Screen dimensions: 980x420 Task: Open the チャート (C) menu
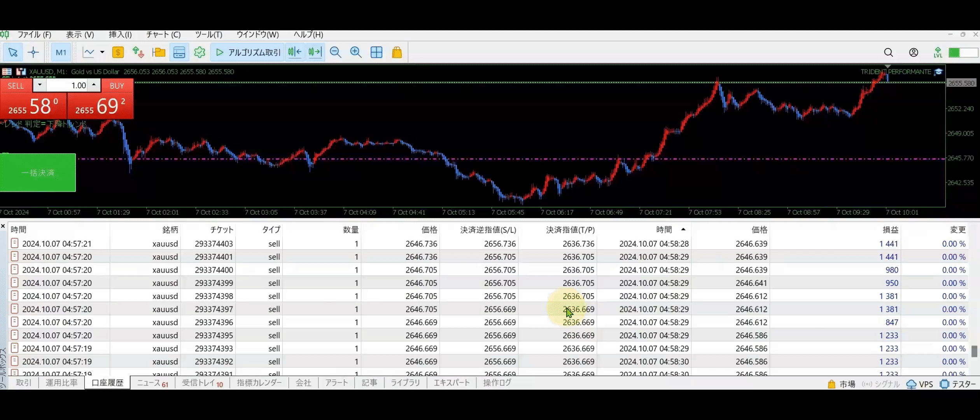tap(163, 35)
